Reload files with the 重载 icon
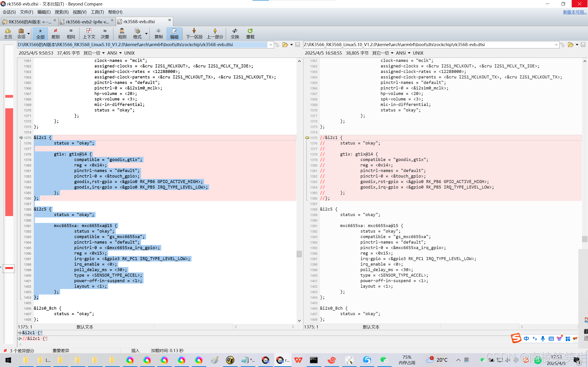The height and width of the screenshot is (367, 588). tap(250, 33)
